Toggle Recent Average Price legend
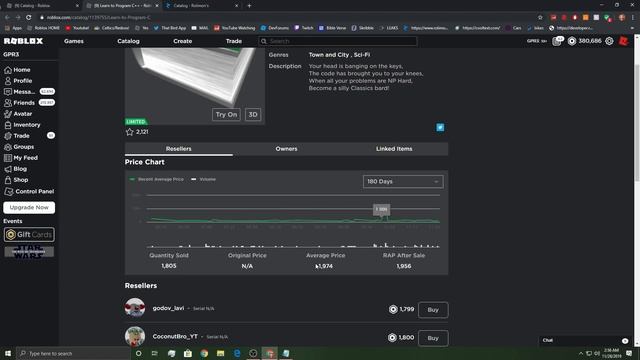This screenshot has height=360, width=640. [157, 179]
